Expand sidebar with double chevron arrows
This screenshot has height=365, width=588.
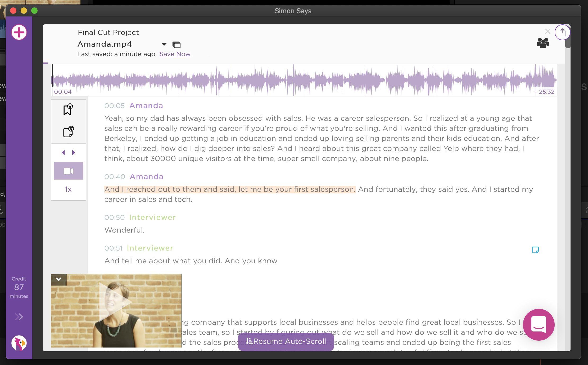coord(19,317)
